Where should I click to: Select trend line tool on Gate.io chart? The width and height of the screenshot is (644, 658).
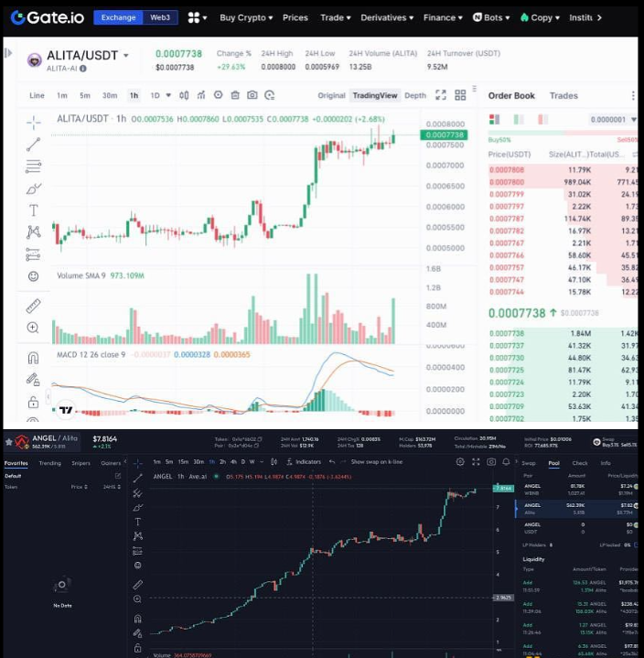click(x=34, y=145)
